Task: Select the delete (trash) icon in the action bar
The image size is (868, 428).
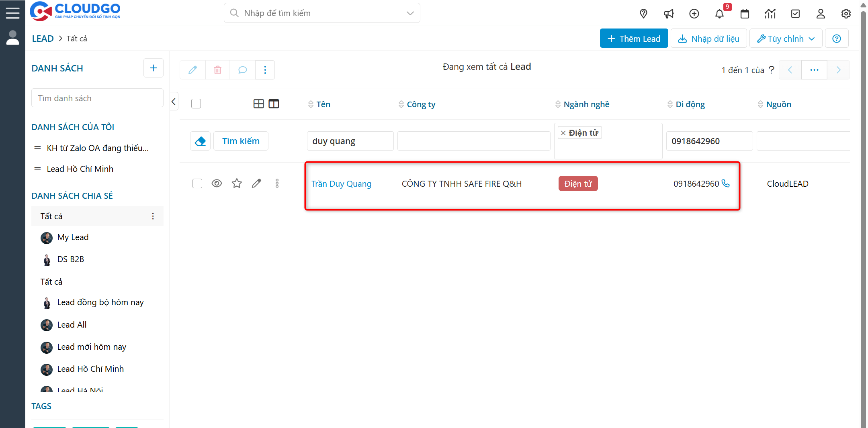Action: pyautogui.click(x=217, y=70)
